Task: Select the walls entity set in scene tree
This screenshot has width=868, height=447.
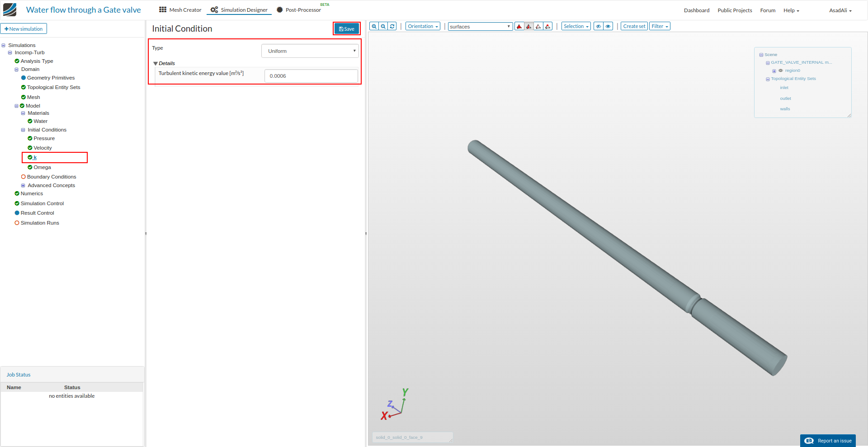Action: coord(785,109)
